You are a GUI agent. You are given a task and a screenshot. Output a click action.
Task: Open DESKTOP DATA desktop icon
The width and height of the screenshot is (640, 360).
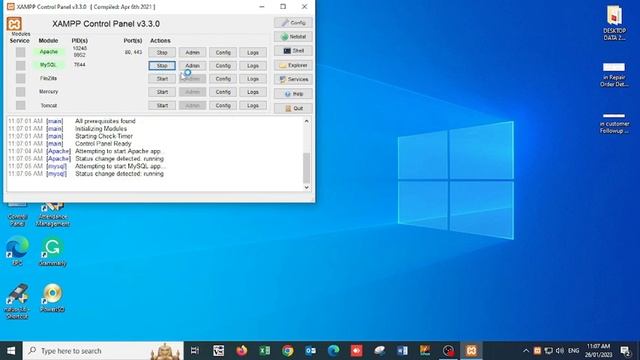pyautogui.click(x=614, y=23)
